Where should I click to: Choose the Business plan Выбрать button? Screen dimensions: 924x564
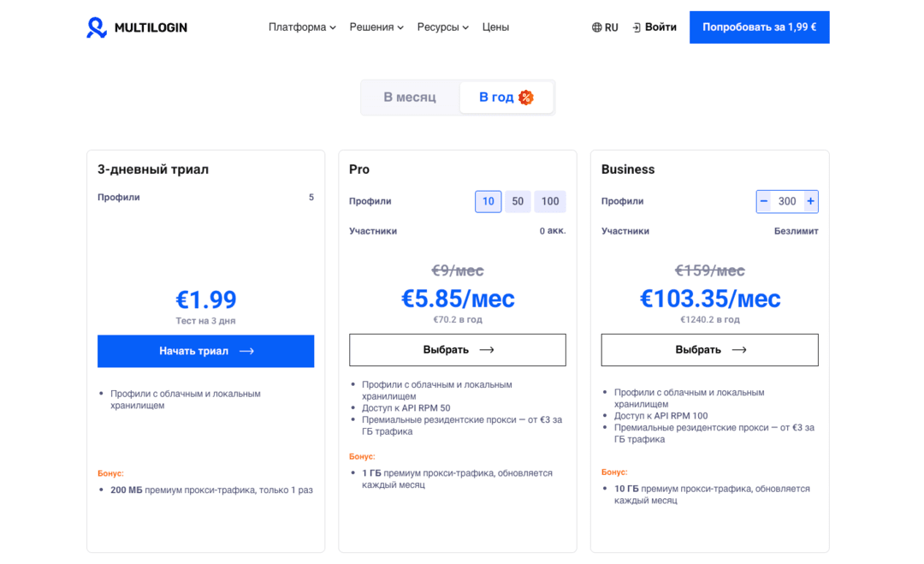pyautogui.click(x=709, y=350)
